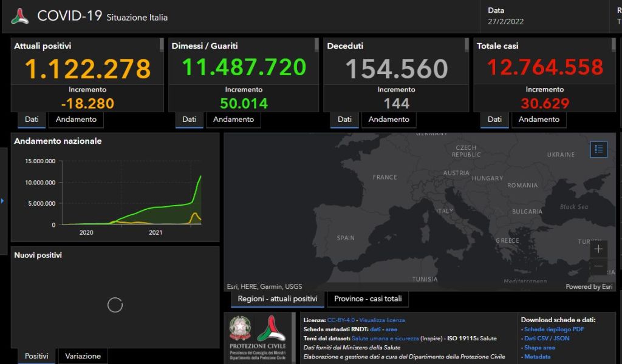
Task: Click the Protezione Civile header logo
Action: [x=20, y=16]
